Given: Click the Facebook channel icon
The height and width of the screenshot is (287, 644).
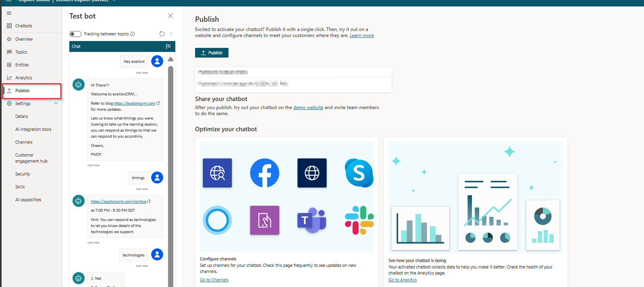Looking at the screenshot, I should pyautogui.click(x=264, y=173).
